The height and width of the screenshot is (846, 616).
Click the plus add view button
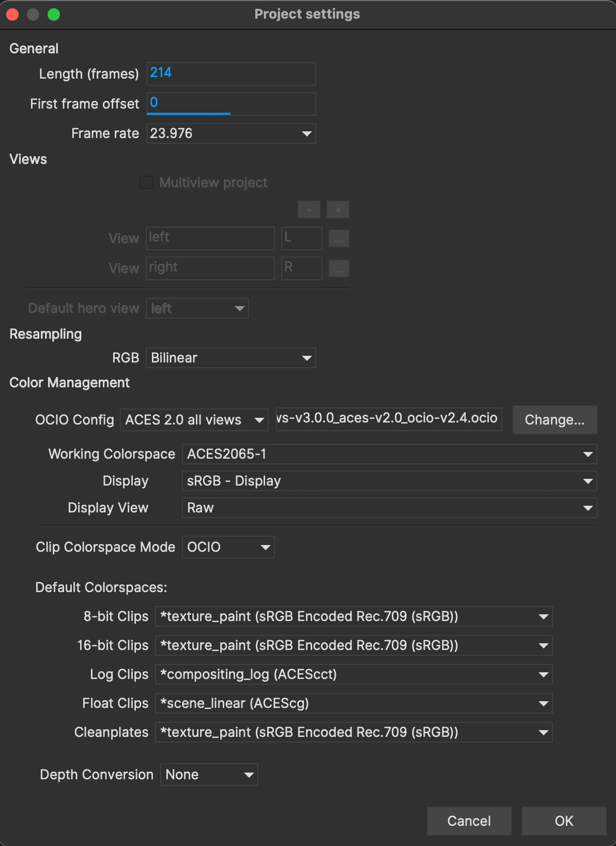pos(338,210)
